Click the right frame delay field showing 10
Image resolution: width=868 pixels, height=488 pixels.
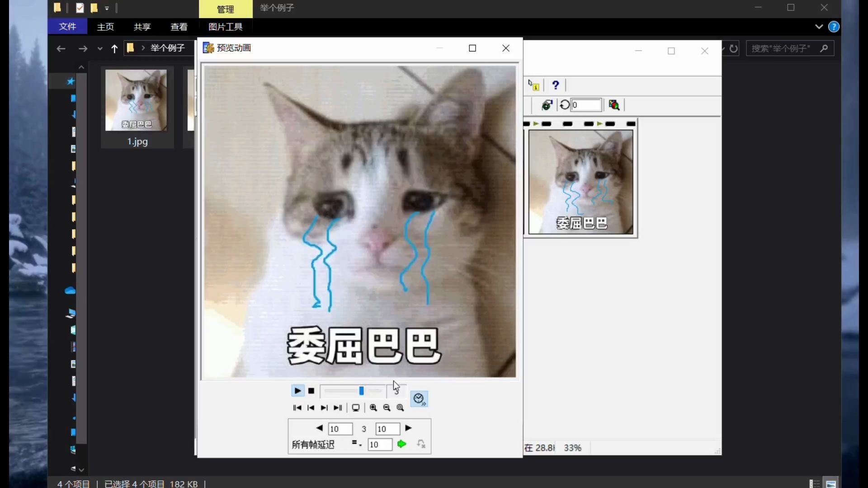click(388, 429)
